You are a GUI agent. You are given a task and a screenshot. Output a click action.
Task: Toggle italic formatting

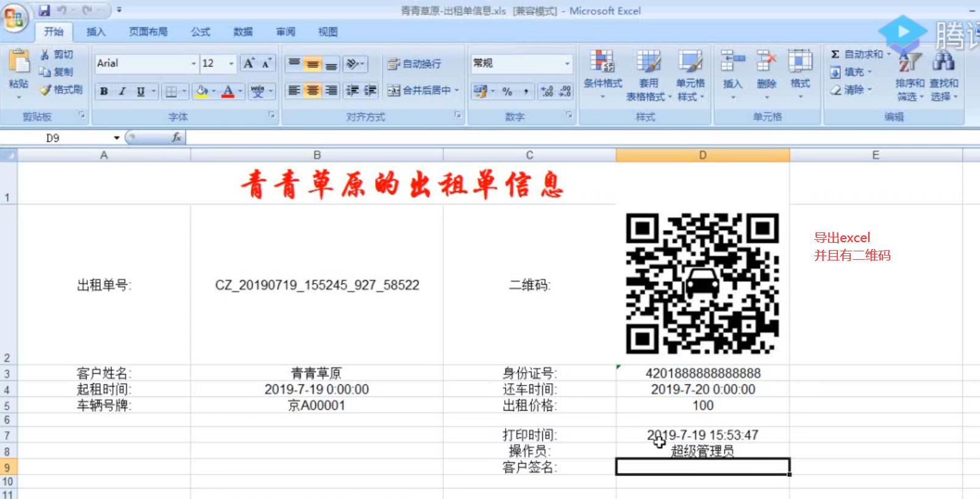(x=122, y=92)
